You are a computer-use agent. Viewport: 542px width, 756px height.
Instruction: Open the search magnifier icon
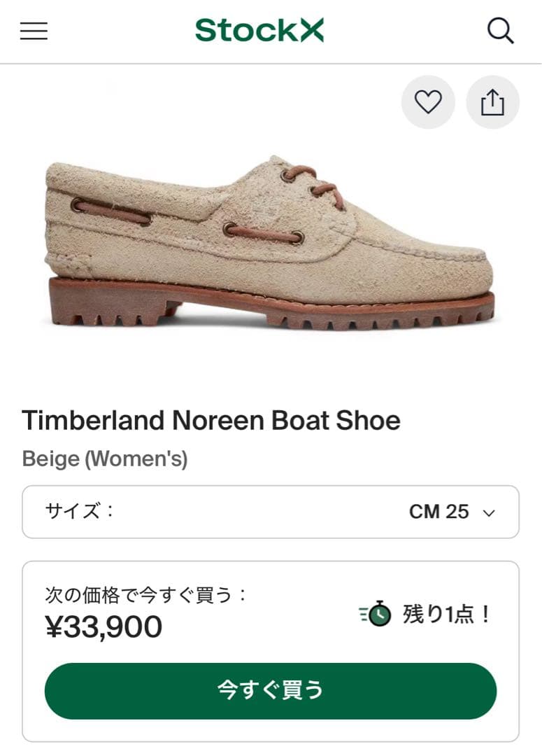pos(501,31)
